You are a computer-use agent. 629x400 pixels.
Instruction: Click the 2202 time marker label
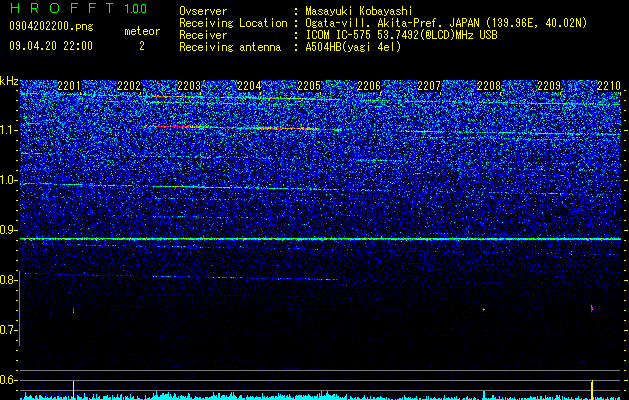point(129,86)
